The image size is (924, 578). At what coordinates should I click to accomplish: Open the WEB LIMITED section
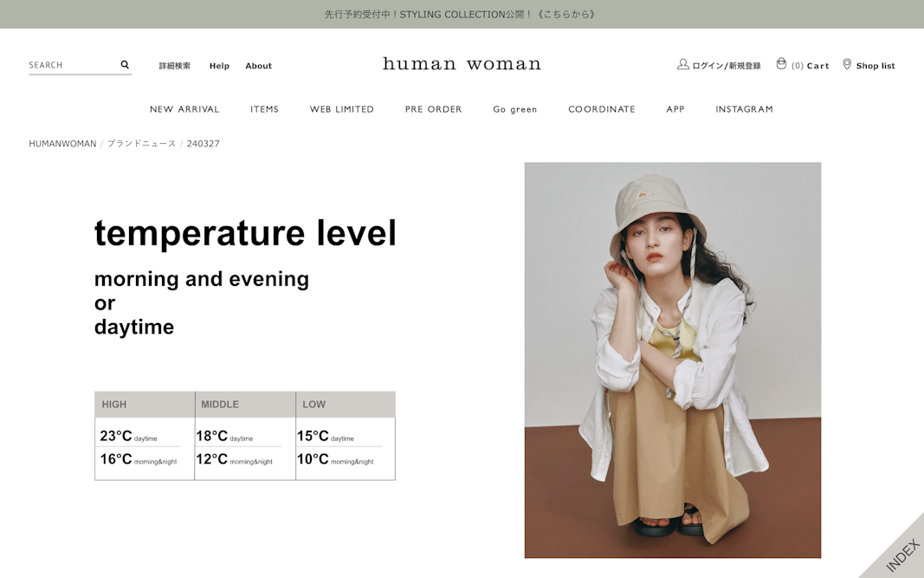click(341, 109)
